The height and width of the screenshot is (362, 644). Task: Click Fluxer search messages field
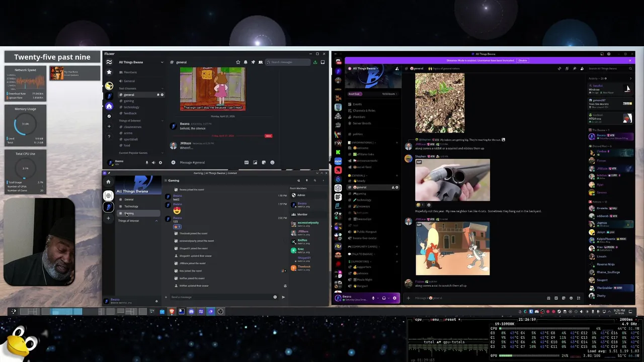pyautogui.click(x=287, y=62)
